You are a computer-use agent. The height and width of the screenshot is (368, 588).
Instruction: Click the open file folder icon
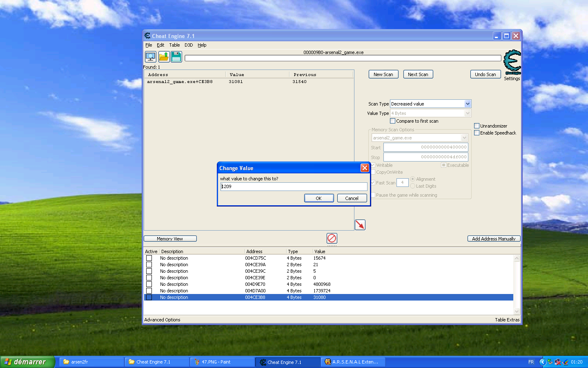click(x=164, y=57)
